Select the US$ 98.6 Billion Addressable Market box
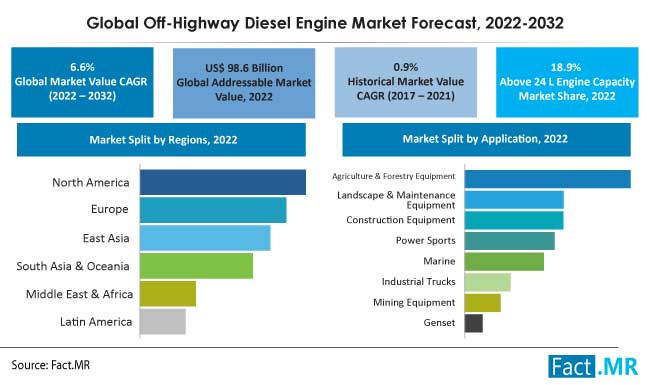 tap(244, 83)
